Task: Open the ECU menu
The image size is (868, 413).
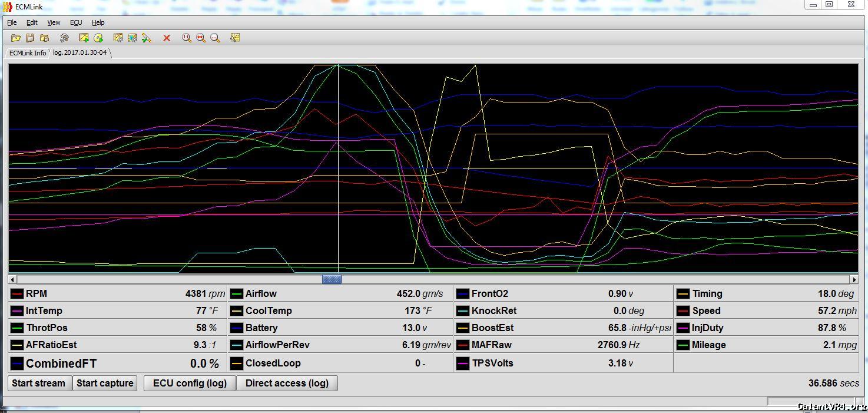Action: pyautogui.click(x=76, y=22)
